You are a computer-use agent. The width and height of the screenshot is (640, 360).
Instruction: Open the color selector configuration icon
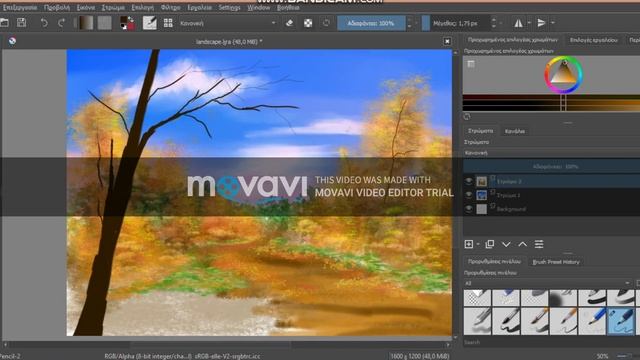(x=471, y=64)
